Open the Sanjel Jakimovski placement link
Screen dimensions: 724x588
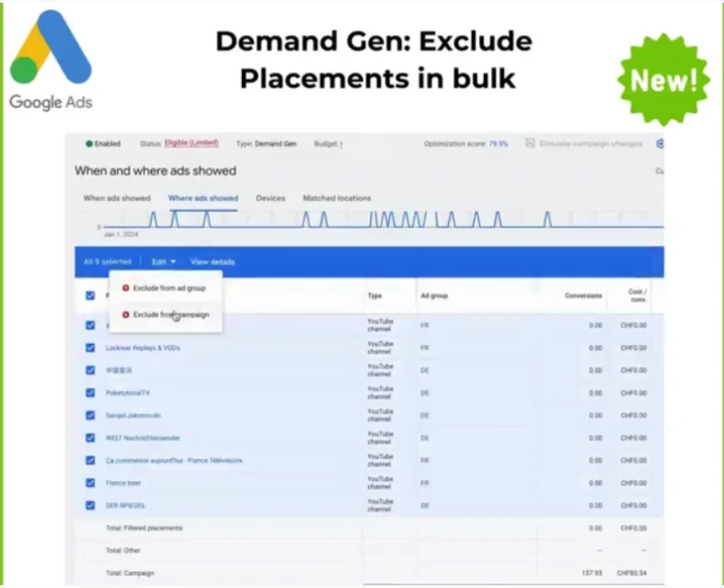[x=133, y=415]
